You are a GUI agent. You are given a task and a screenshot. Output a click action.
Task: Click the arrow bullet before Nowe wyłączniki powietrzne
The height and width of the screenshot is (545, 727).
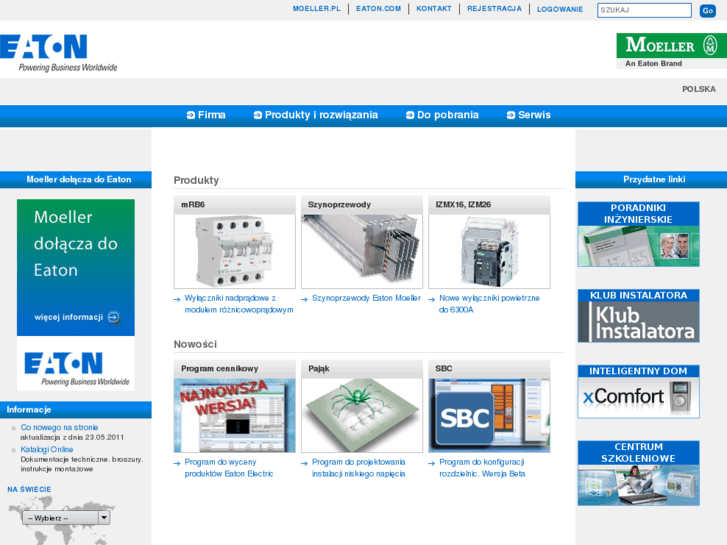(x=431, y=300)
